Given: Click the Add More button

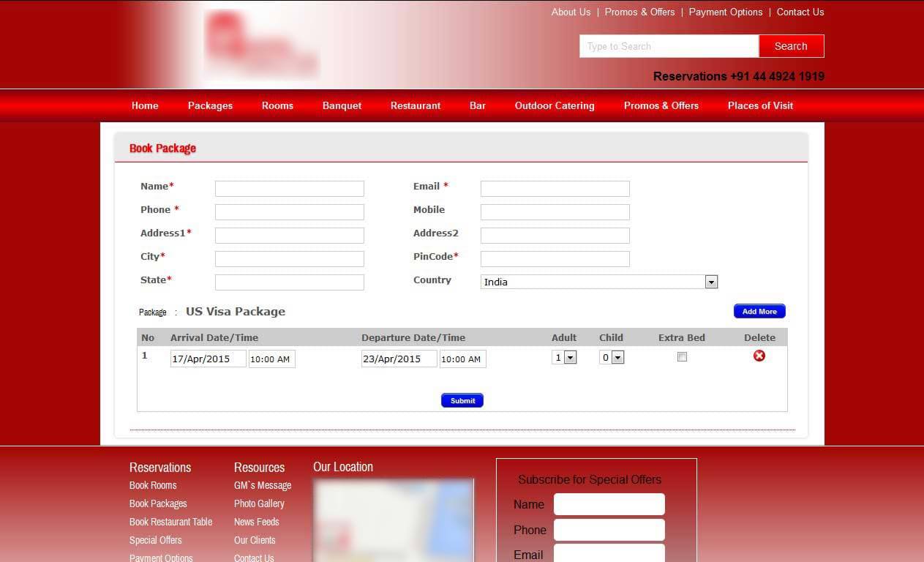Looking at the screenshot, I should pos(759,311).
